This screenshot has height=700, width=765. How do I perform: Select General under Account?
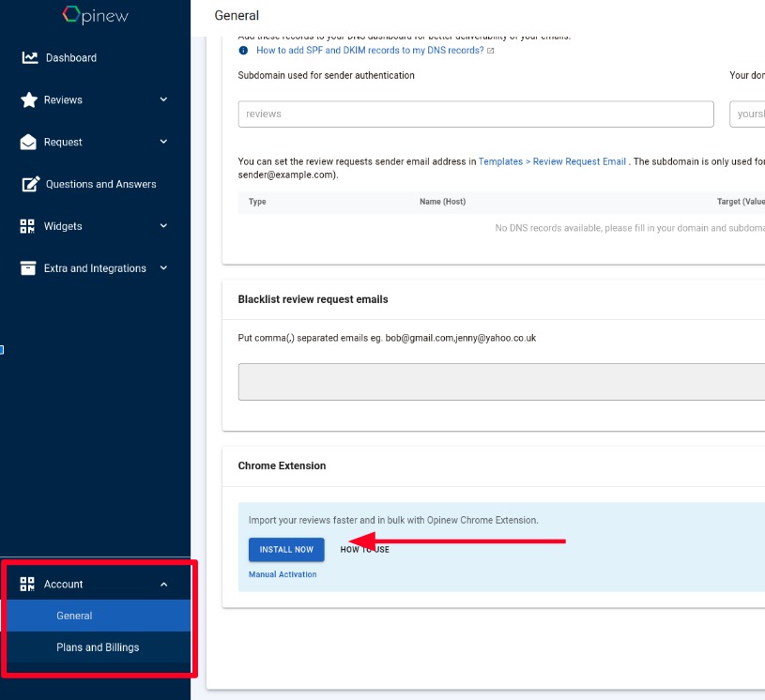point(95,616)
